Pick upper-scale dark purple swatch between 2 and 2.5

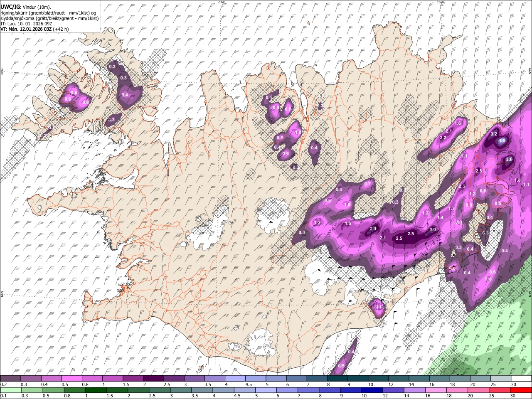(x=153, y=378)
